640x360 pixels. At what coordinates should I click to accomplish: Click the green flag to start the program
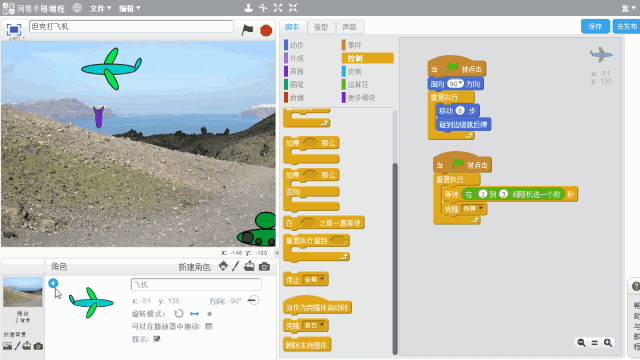(x=247, y=30)
